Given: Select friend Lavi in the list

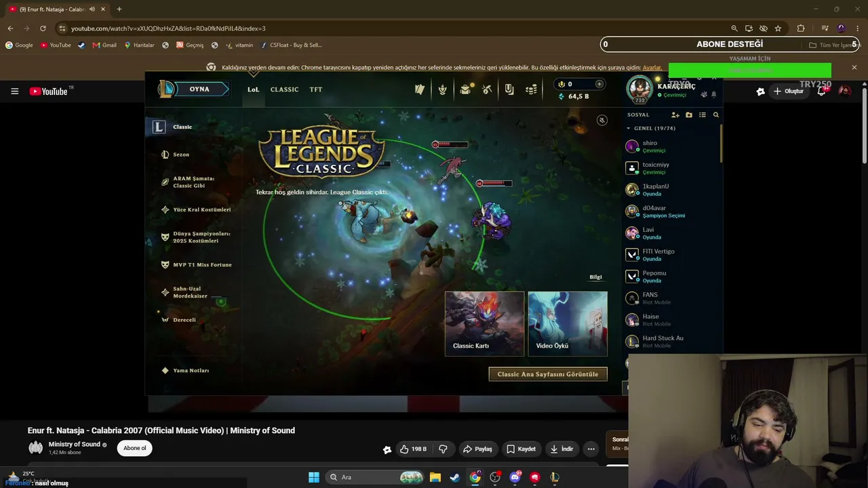Looking at the screenshot, I should click(671, 233).
